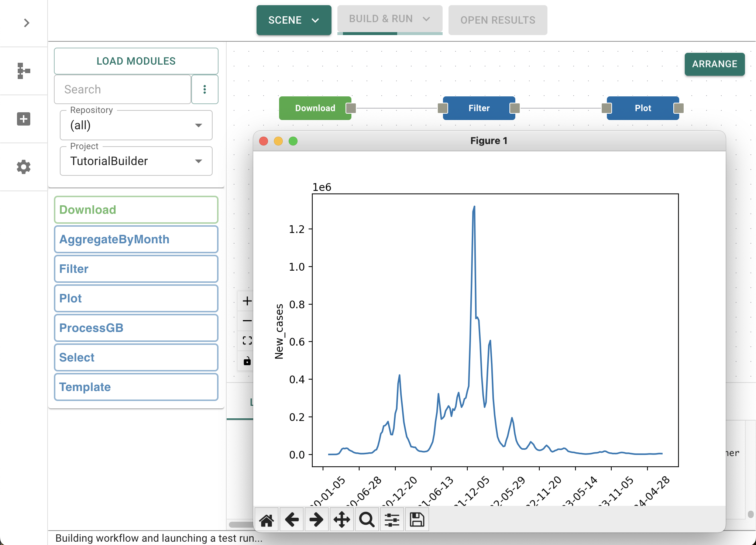This screenshot has height=545, width=756.
Task: Open the workflow tree sidebar icon
Action: 24,71
